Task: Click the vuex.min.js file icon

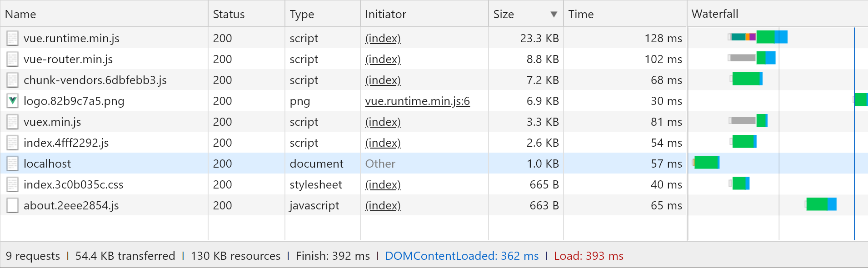Action: pyautogui.click(x=12, y=122)
